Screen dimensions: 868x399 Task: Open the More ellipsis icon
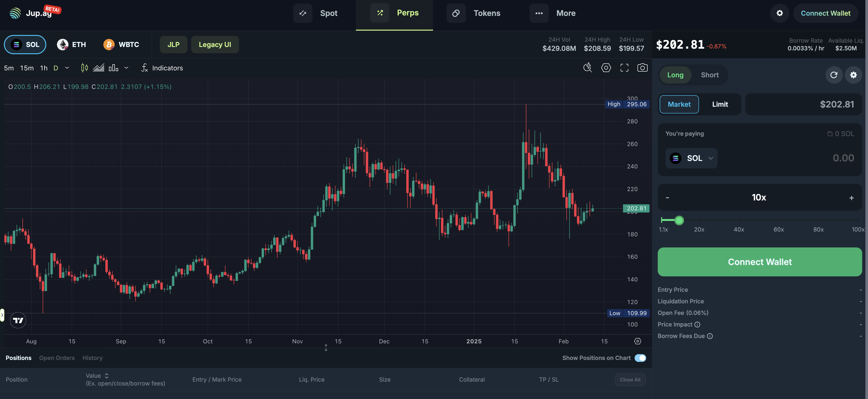pos(539,13)
